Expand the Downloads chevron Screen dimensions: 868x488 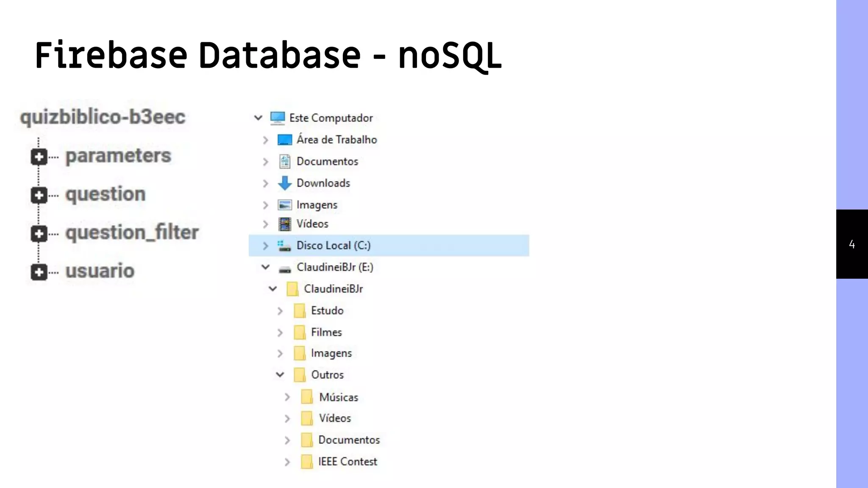266,183
